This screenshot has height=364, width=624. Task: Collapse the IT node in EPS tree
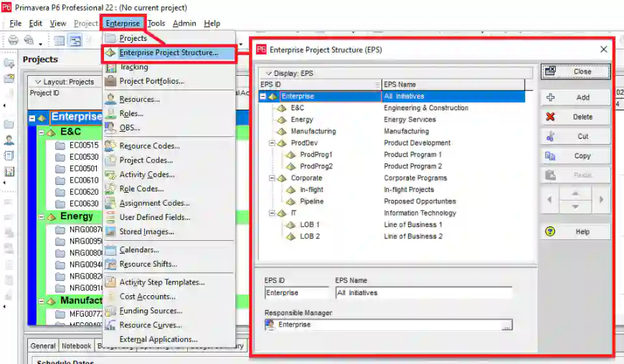click(273, 214)
